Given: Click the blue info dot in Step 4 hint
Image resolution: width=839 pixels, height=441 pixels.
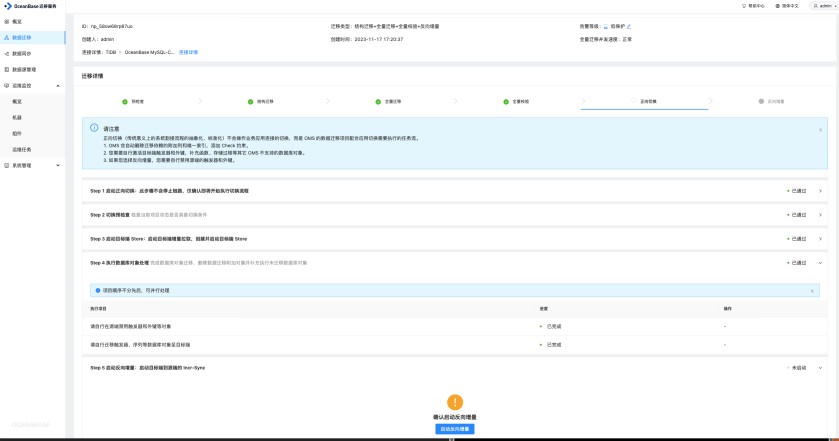Looking at the screenshot, I should 98,291.
